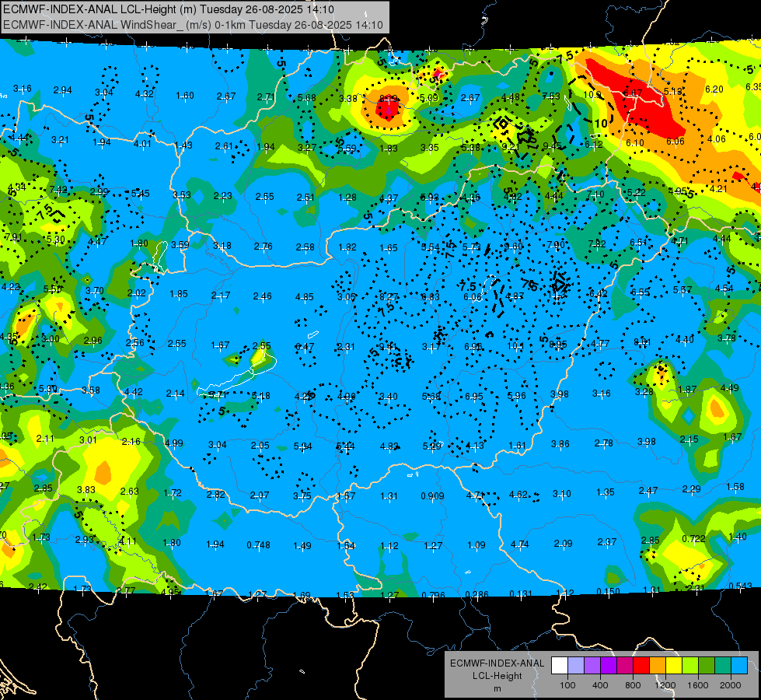The width and height of the screenshot is (761, 700).
Task: Click the dark green legend swatch
Action: (707, 666)
